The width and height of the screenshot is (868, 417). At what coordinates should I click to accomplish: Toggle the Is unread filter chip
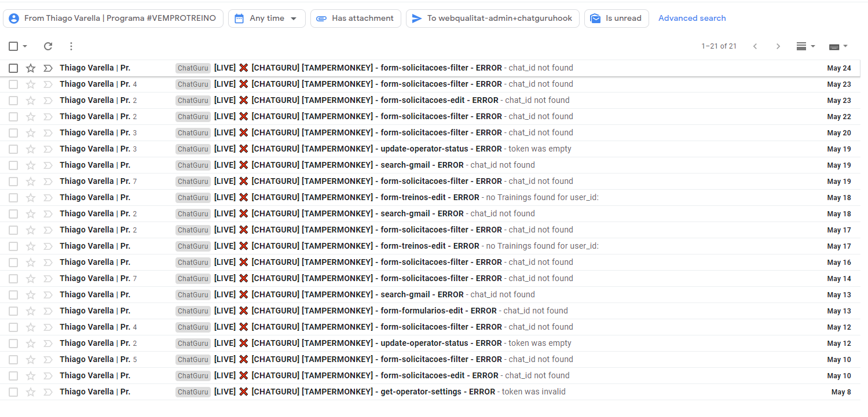[616, 19]
